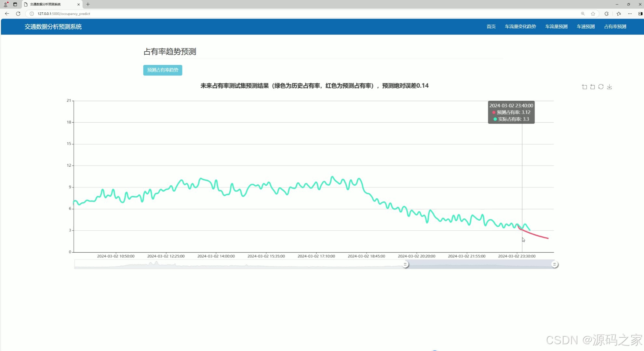Click the chart zoom reset-back icon
644x351 pixels.
click(x=593, y=87)
